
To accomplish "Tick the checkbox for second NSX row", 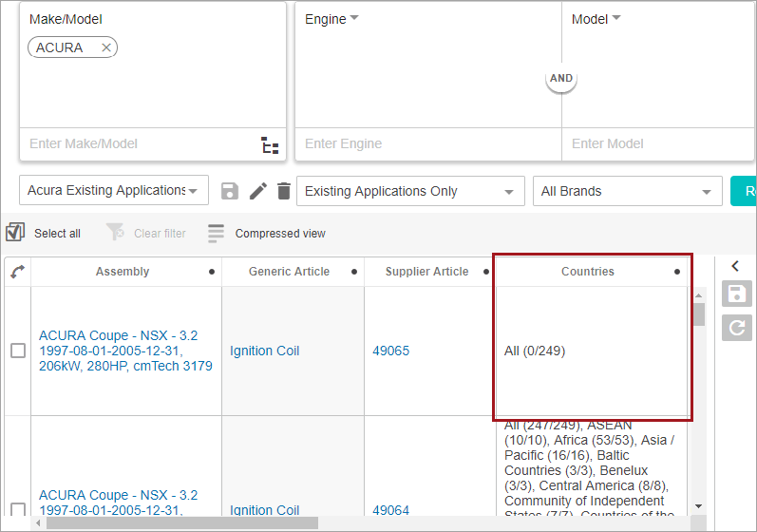I will pyautogui.click(x=18, y=510).
